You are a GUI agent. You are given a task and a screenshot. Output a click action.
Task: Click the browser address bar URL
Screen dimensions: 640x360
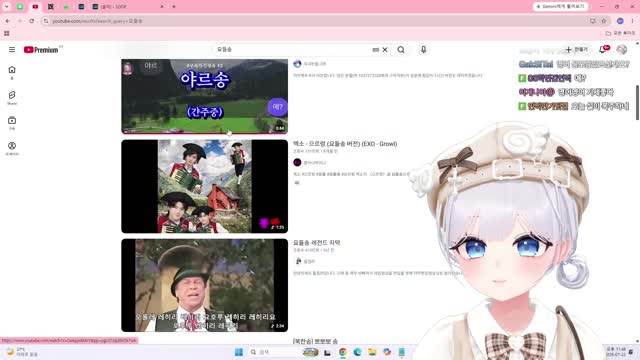tap(97, 21)
